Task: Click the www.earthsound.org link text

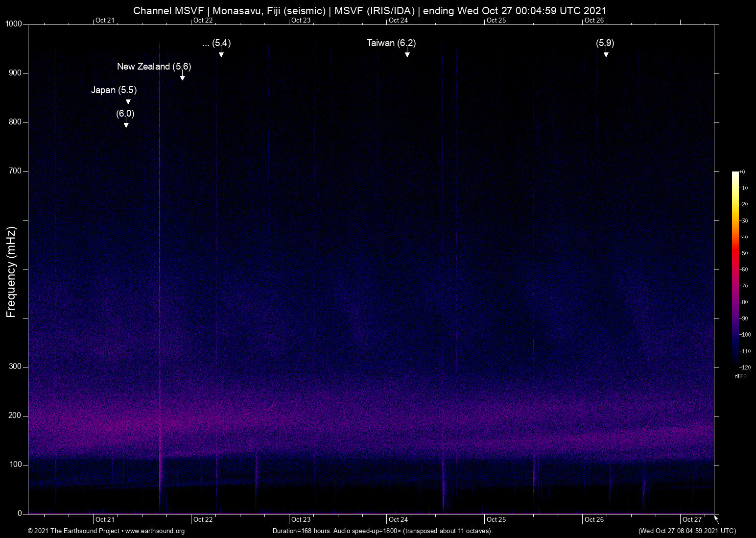Action: pyautogui.click(x=155, y=531)
